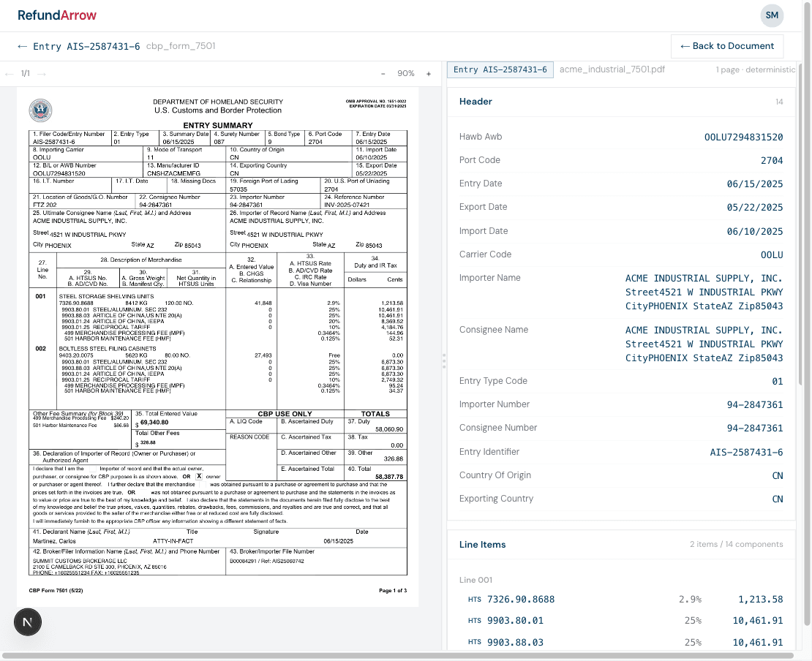
Task: Click the 90% zoom level control
Action: tap(405, 73)
